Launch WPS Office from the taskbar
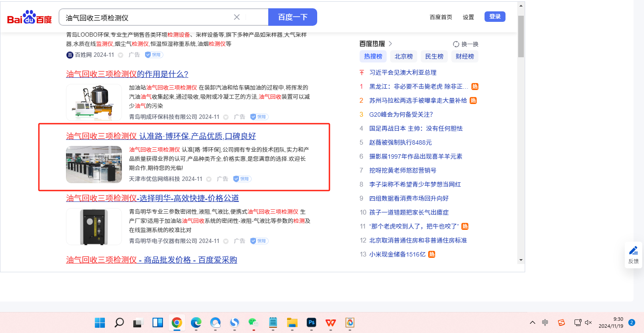Screen dimensions: 644x333 point(330,323)
